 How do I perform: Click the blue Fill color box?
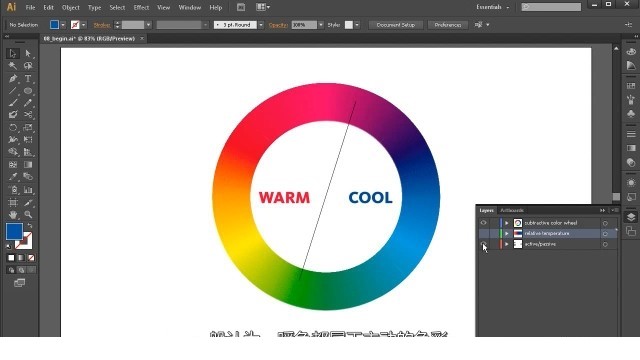click(x=14, y=231)
